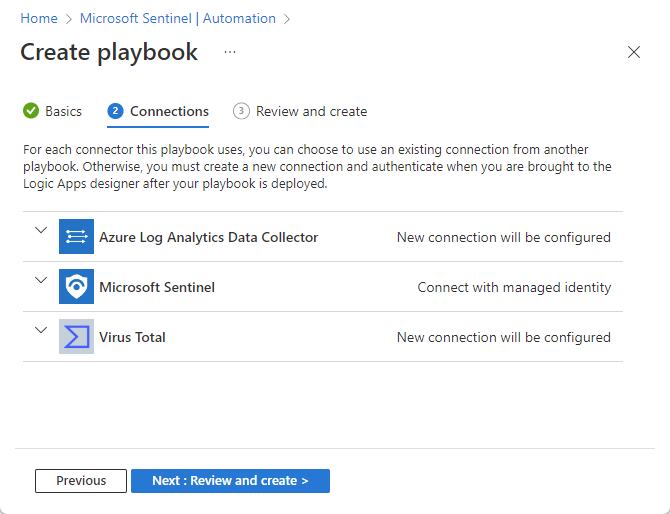670x514 pixels.
Task: Click Next : Review and create button
Action: (x=230, y=481)
